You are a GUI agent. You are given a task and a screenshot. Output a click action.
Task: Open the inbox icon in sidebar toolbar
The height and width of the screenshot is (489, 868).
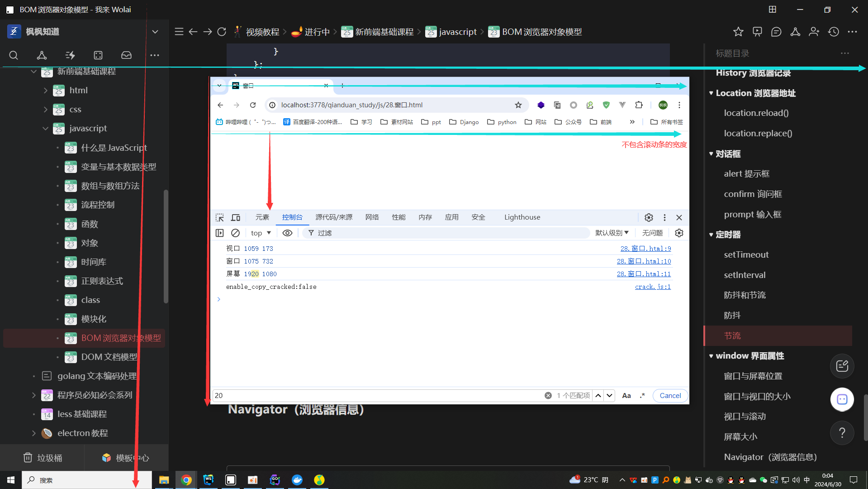(x=126, y=55)
